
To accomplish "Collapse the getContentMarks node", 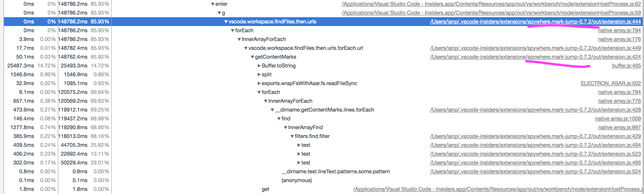I will (x=252, y=57).
